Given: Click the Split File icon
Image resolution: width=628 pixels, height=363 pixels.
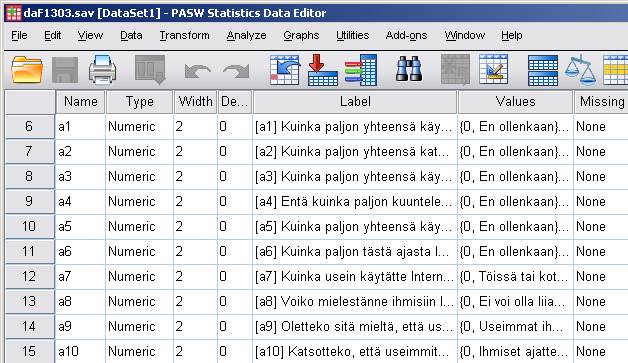Looking at the screenshot, I should coord(543,71).
